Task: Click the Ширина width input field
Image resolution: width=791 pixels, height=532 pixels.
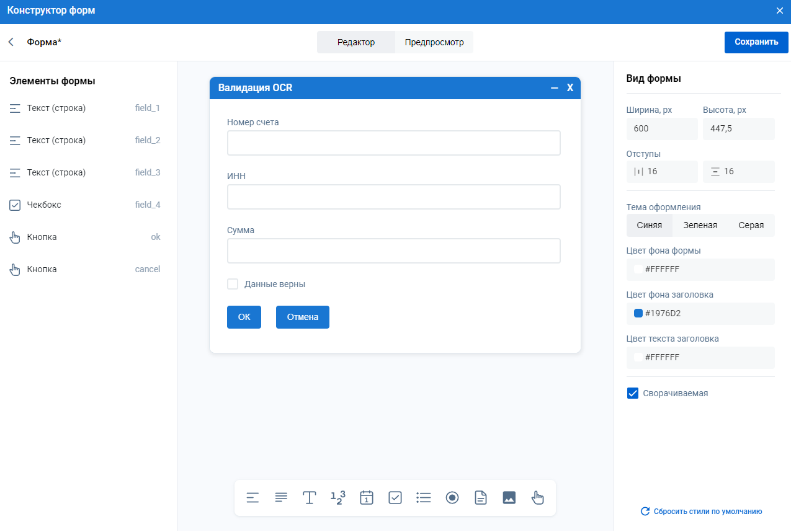Action: (x=661, y=129)
